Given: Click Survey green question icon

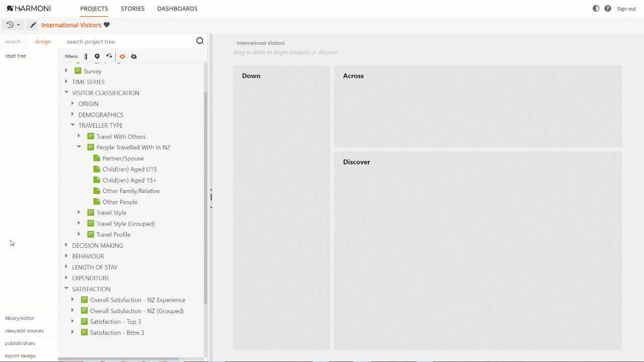Looking at the screenshot, I should (78, 71).
